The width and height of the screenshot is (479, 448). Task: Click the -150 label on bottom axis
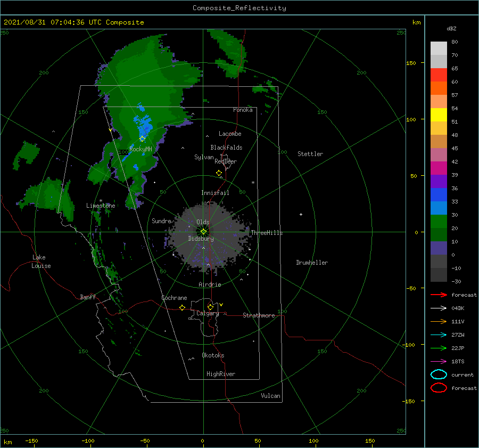[x=31, y=441]
